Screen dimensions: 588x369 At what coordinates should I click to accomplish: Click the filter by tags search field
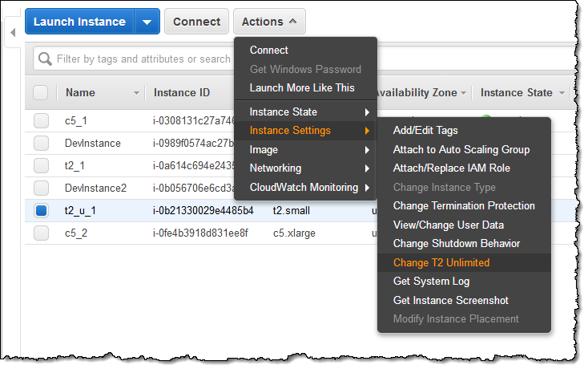click(x=144, y=59)
